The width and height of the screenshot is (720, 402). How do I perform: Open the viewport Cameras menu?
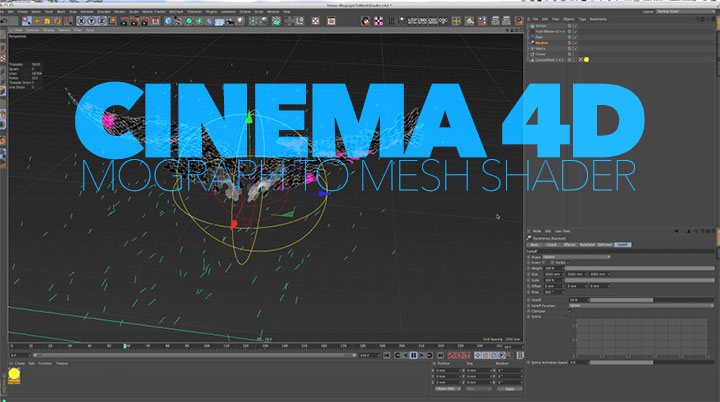click(x=32, y=30)
